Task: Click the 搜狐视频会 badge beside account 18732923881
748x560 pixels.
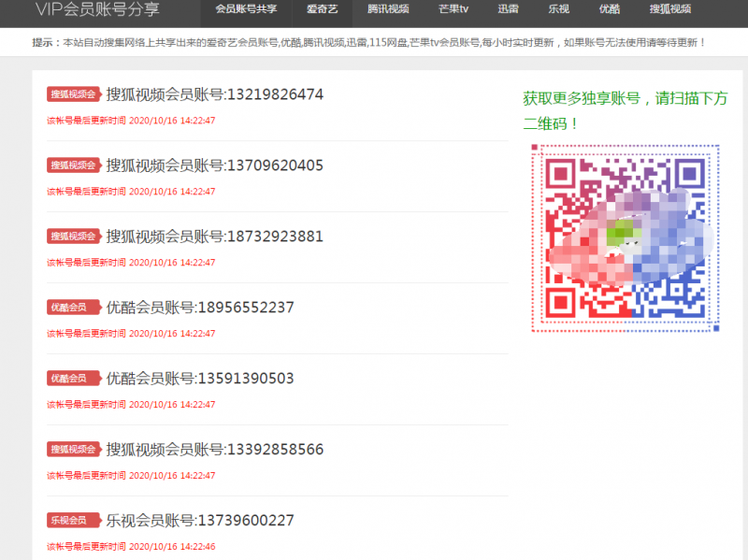Action: 74,236
